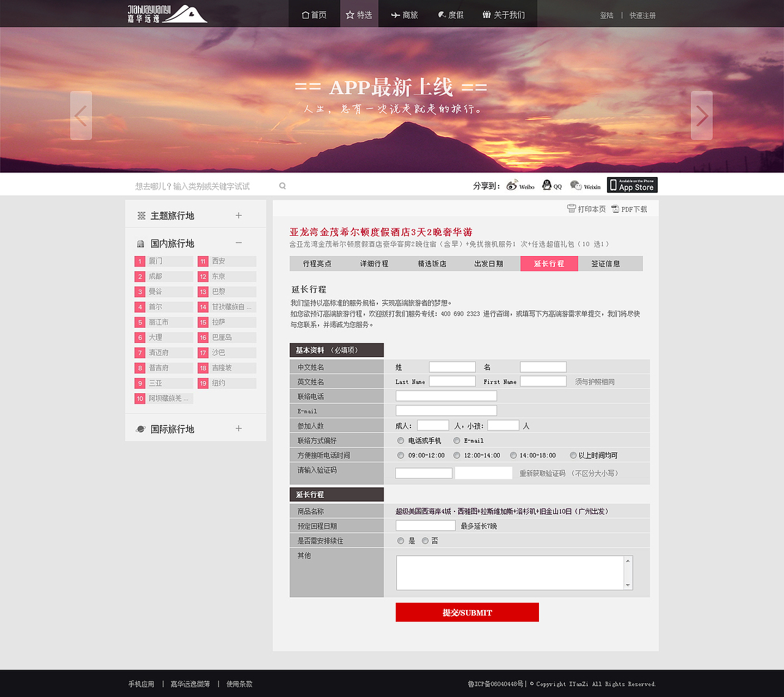Switch to 详细行程 tab

(x=374, y=263)
